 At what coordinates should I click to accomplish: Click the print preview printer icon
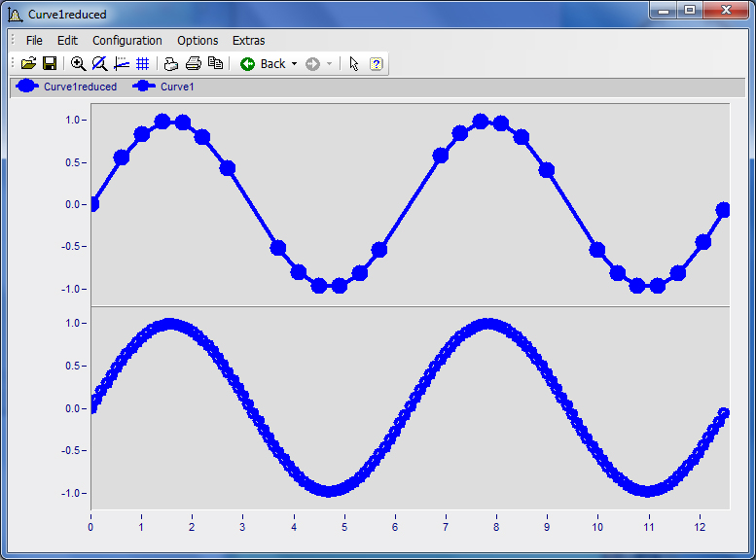171,63
